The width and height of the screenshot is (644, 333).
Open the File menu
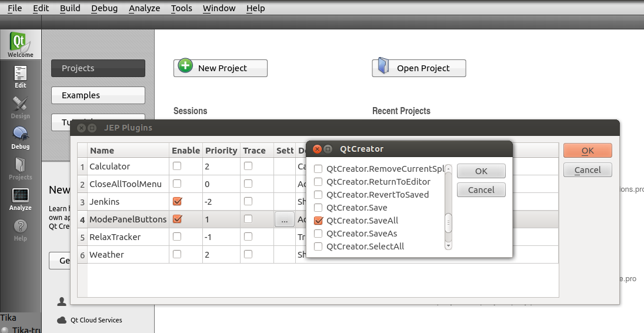[15, 8]
